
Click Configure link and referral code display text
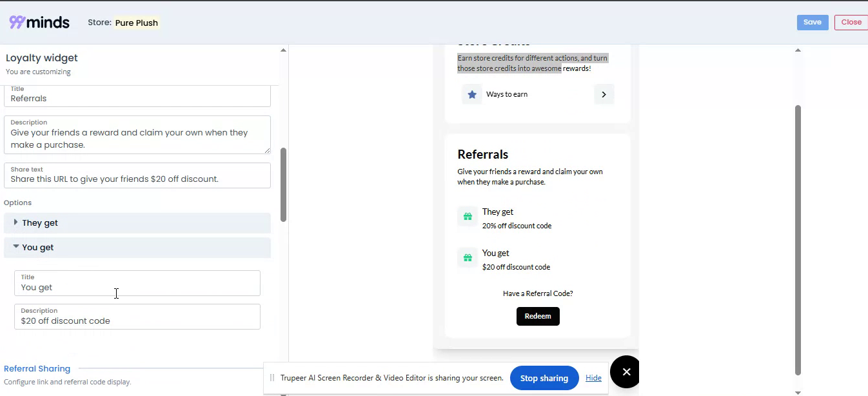(67, 382)
